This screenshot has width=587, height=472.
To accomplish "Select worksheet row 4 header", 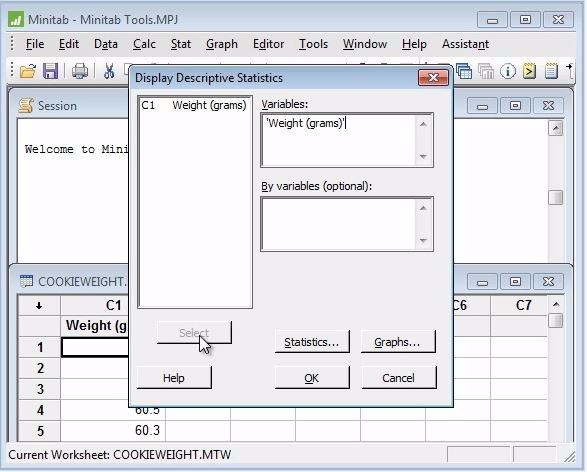I will (40, 410).
